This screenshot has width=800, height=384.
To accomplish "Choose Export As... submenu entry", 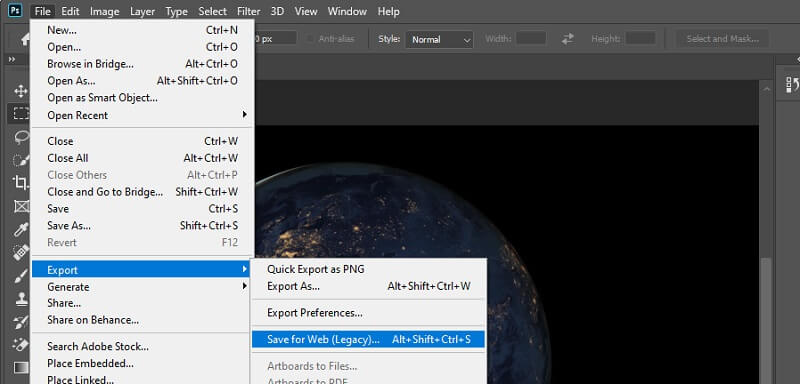I will pos(368,286).
